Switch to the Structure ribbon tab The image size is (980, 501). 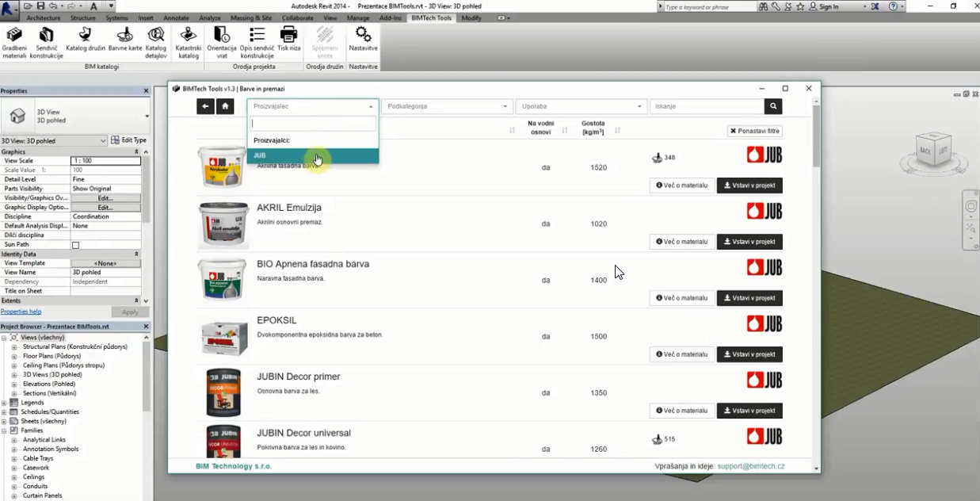83,17
